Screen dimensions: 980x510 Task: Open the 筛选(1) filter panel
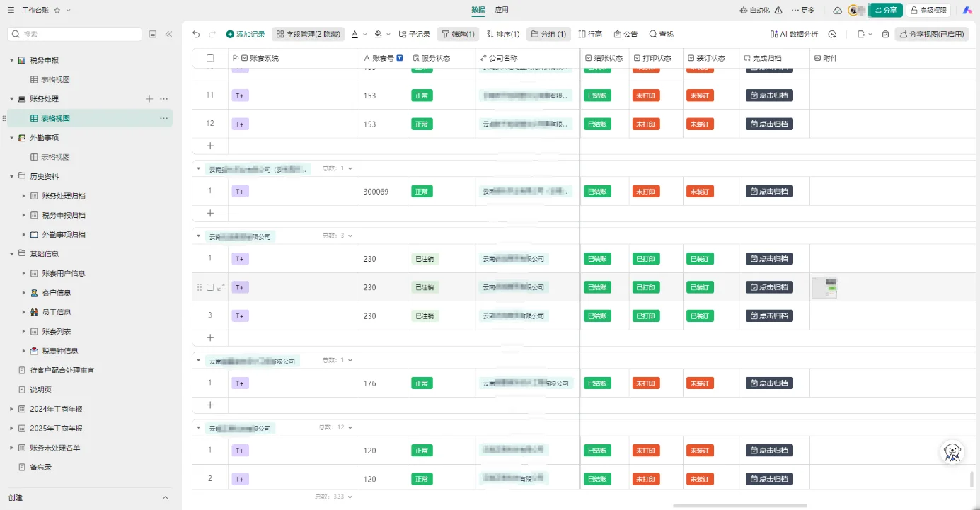458,34
